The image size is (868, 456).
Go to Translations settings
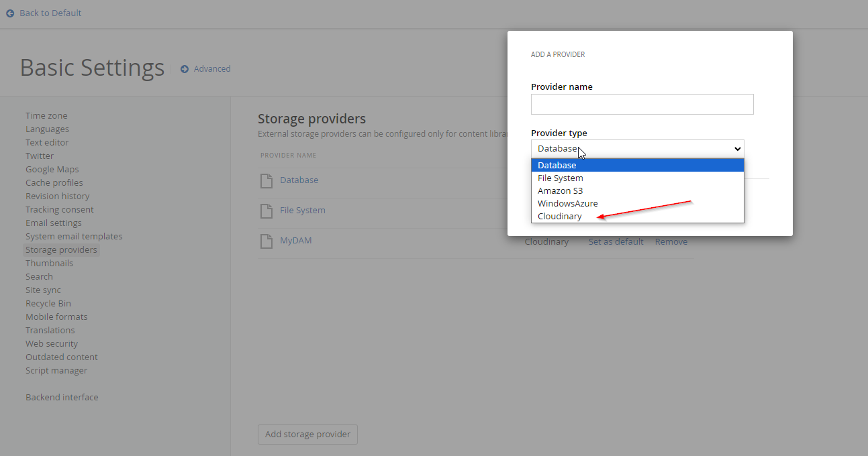pyautogui.click(x=50, y=331)
